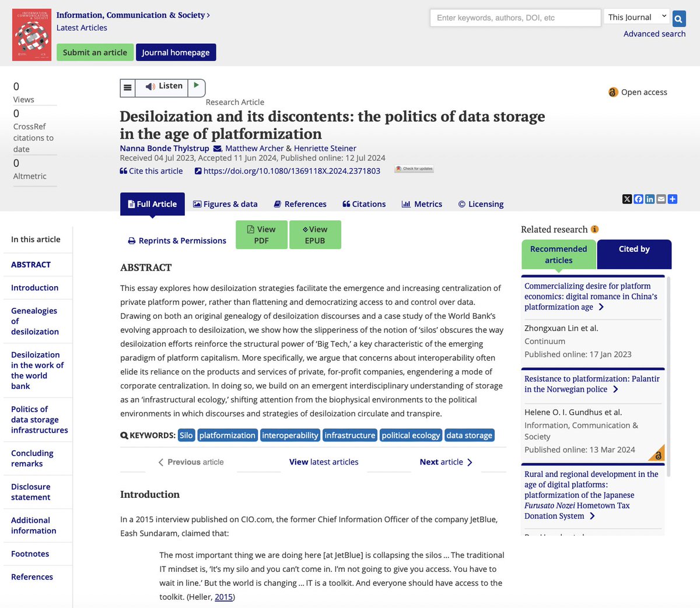Jump to Genealogies of desiloization section
The width and height of the screenshot is (700, 608).
[x=35, y=321]
